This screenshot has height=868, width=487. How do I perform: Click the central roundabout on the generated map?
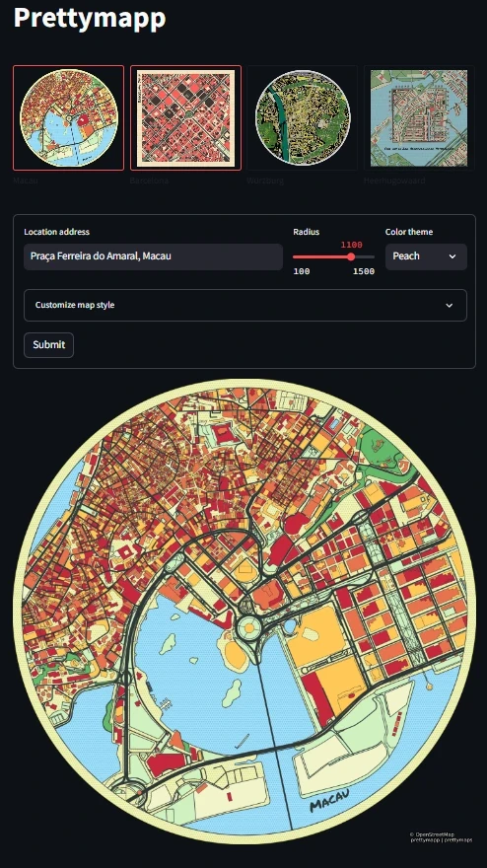[x=249, y=627]
